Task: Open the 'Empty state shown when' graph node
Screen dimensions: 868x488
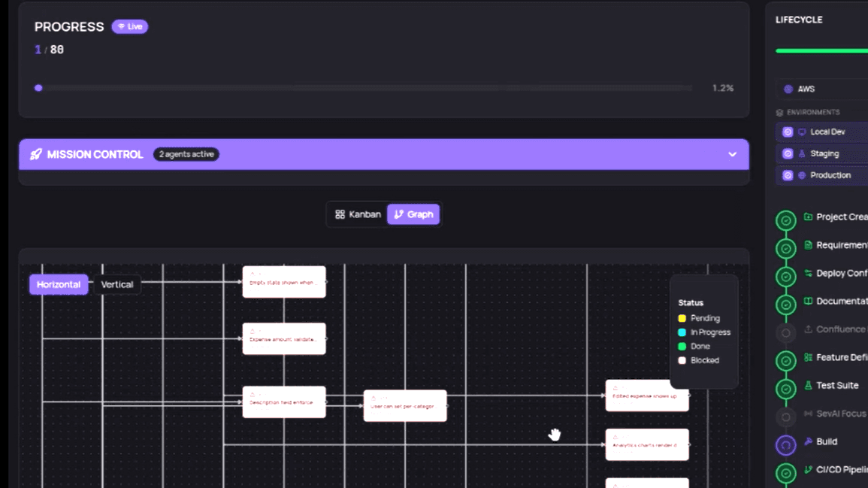Action: [x=284, y=282]
